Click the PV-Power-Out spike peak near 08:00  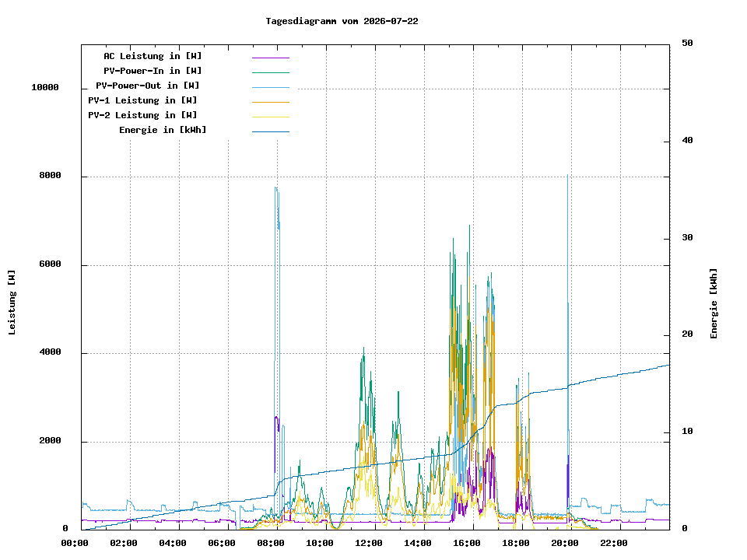275,188
